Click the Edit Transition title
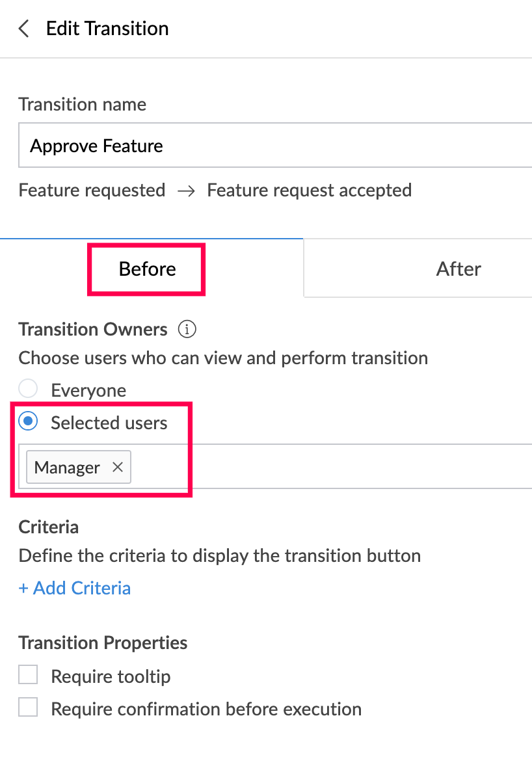The image size is (532, 757). [x=107, y=29]
